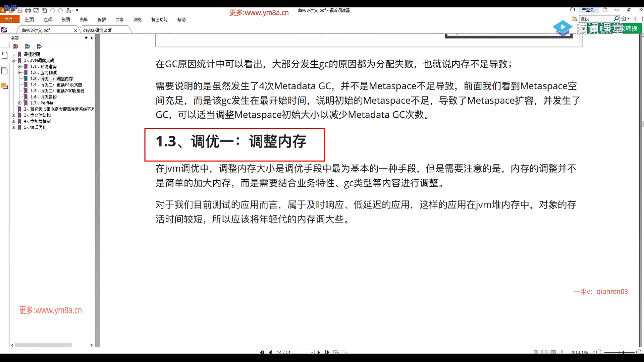The width and height of the screenshot is (644, 362).
Task: Open the page thumbnails side panel icon
Action: pyautogui.click(x=4, y=71)
